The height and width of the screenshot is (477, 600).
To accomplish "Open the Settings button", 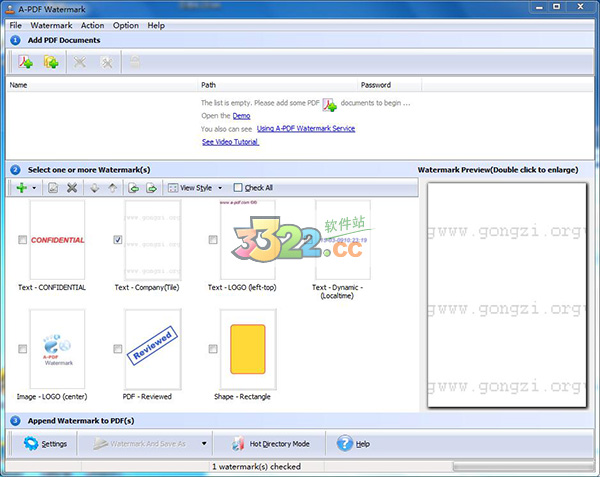I will [45, 444].
